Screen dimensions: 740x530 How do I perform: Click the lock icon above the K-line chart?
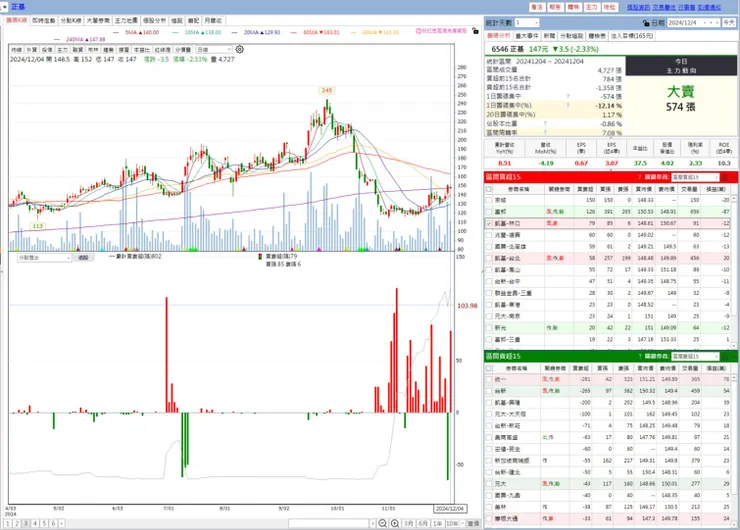[x=475, y=31]
